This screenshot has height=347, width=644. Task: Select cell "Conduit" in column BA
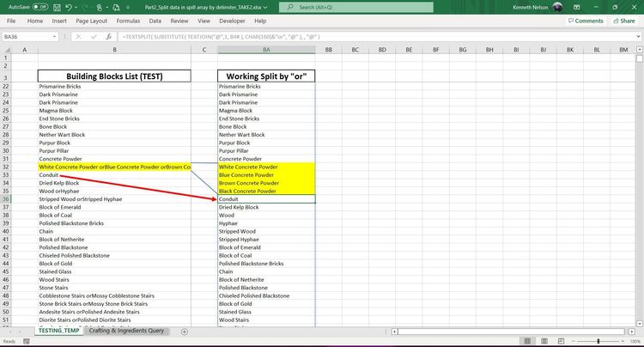266,199
